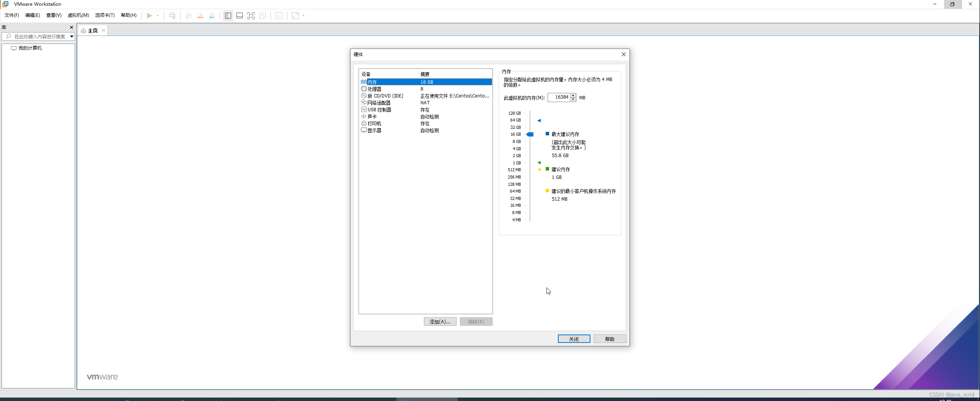This screenshot has width=980, height=401.
Task: Click the 关闭 button in hardware dialog
Action: 574,339
